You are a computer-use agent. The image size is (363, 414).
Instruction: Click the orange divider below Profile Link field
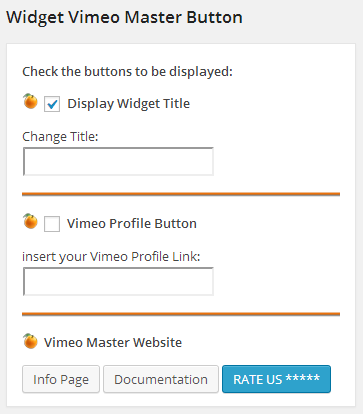click(181, 314)
